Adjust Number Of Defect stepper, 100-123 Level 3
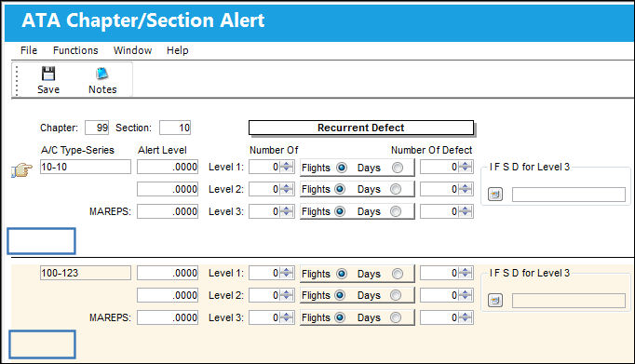This screenshot has width=635, height=364. [x=466, y=317]
